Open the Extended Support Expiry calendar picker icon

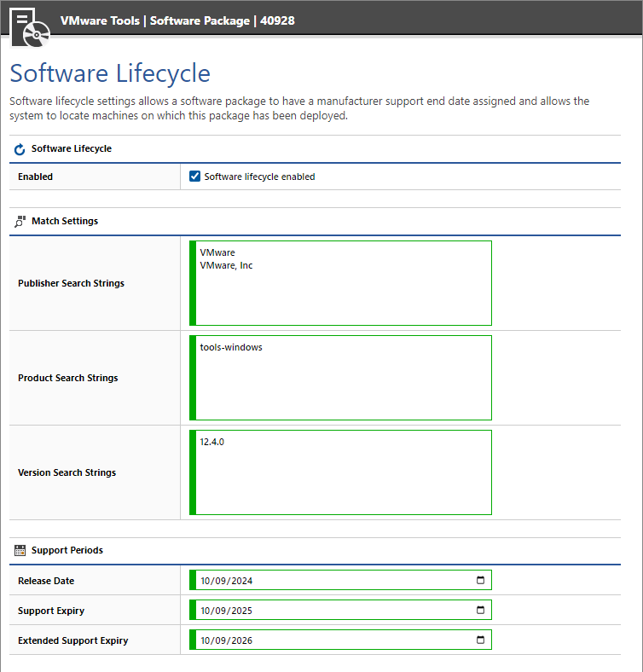click(480, 640)
